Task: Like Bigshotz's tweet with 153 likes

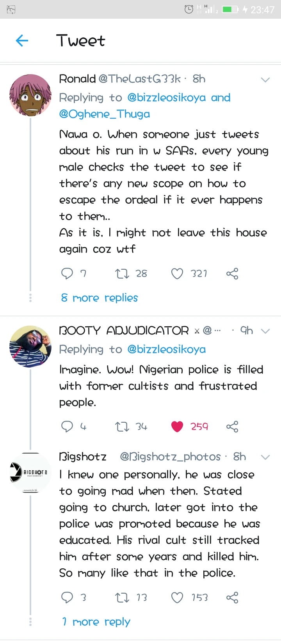Action: click(x=177, y=597)
